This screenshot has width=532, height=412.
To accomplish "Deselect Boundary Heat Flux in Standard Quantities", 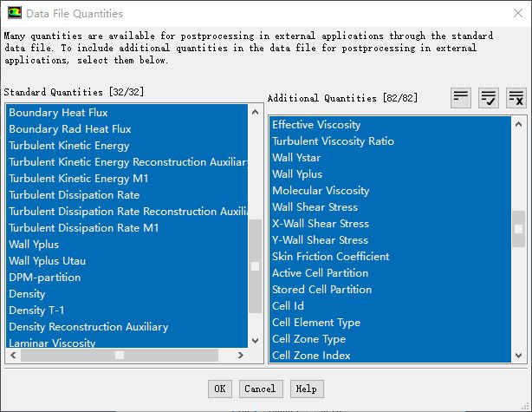I will point(58,113).
